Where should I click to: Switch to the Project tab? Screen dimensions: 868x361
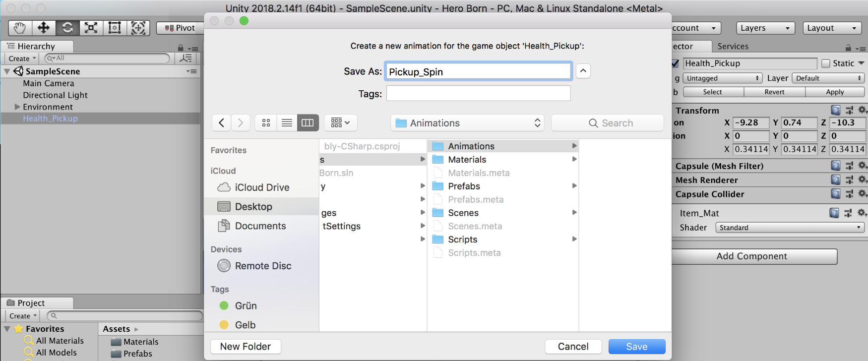[x=37, y=303]
